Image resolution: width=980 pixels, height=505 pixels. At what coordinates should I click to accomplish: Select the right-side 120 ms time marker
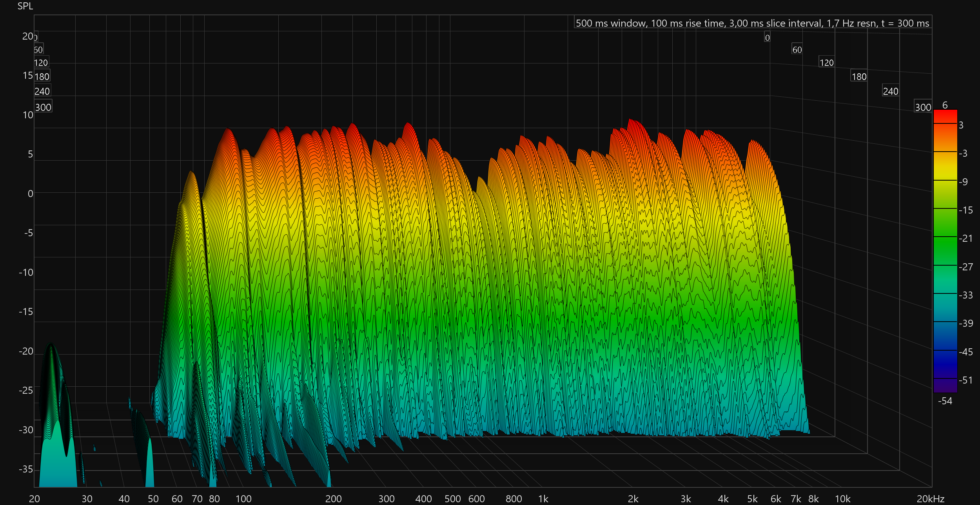826,63
